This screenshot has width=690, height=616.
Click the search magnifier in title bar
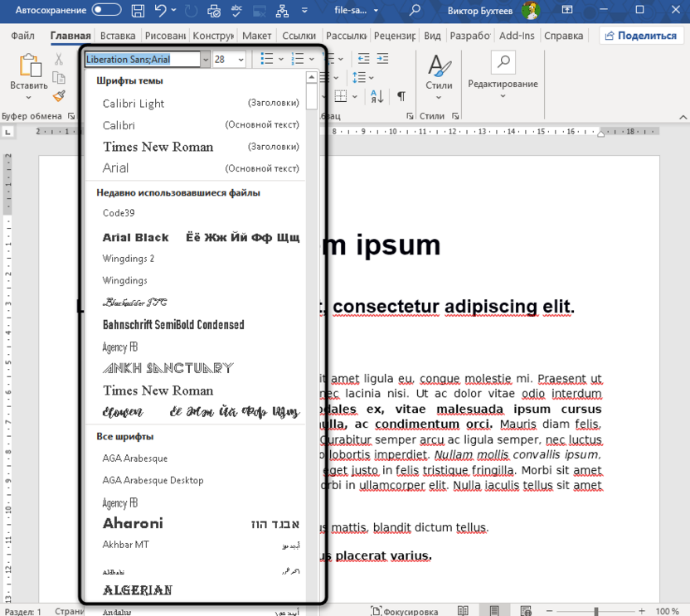pos(415,10)
